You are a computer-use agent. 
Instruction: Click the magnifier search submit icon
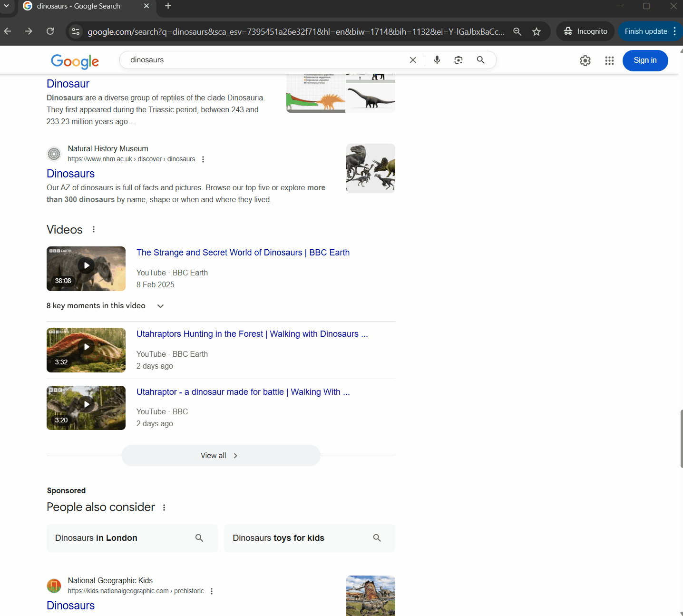tap(480, 60)
